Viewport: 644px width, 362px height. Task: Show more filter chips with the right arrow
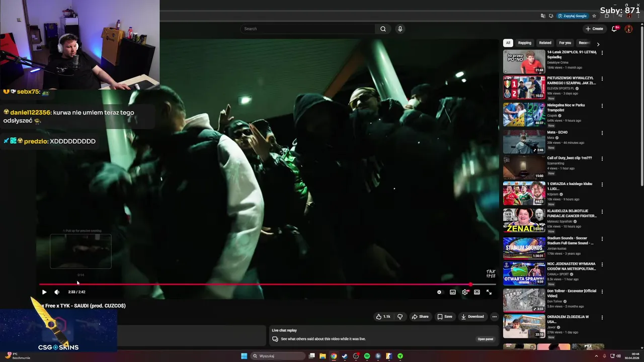tap(598, 44)
